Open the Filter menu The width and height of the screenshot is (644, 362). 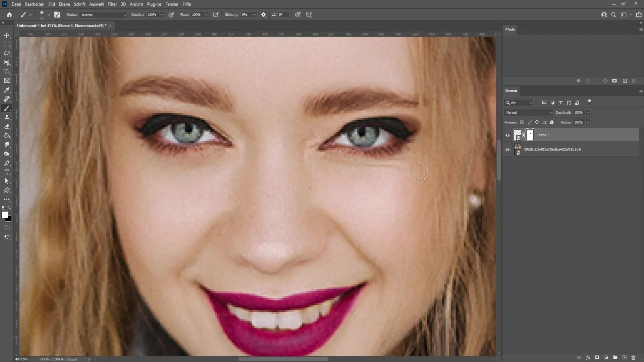click(112, 4)
